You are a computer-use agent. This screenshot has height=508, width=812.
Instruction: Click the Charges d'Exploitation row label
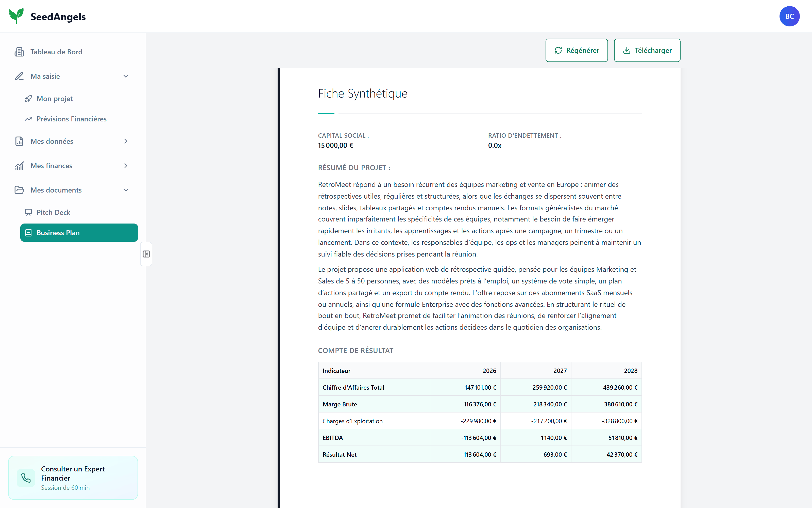coord(352,421)
